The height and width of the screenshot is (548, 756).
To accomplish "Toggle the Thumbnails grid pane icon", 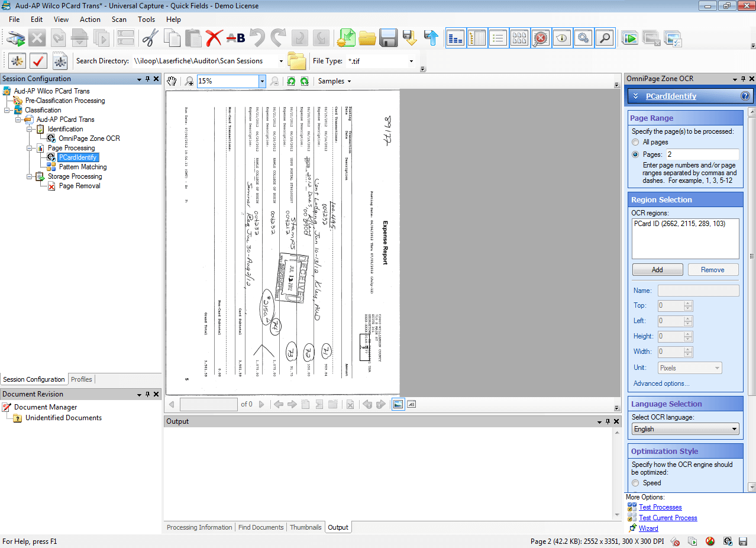I will [519, 38].
